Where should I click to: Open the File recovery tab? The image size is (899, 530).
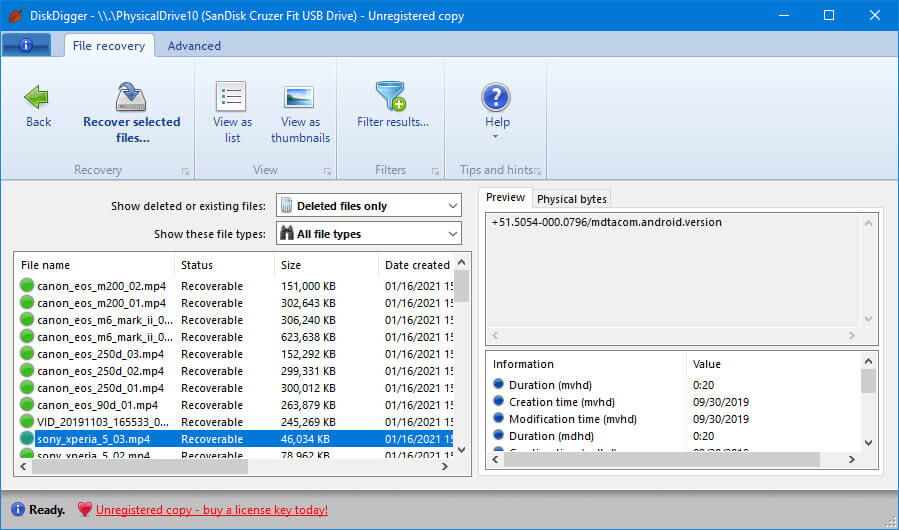[109, 46]
